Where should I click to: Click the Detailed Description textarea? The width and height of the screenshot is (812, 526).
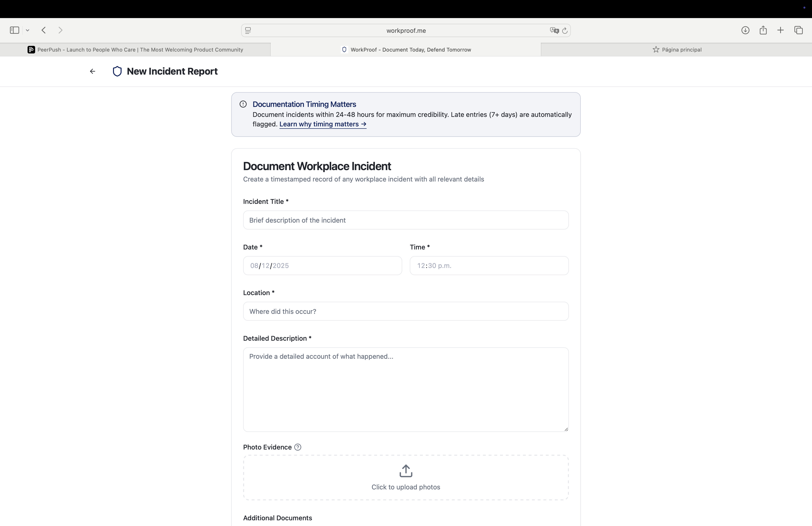tap(405, 389)
